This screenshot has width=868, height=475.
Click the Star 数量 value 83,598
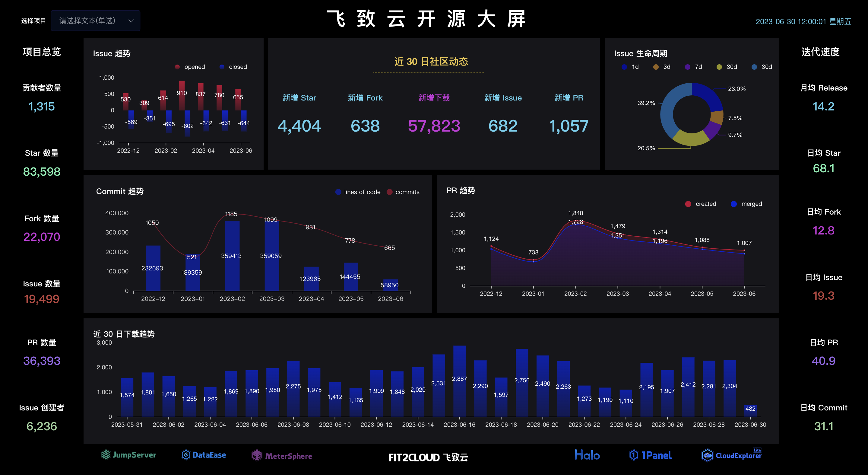tap(41, 172)
